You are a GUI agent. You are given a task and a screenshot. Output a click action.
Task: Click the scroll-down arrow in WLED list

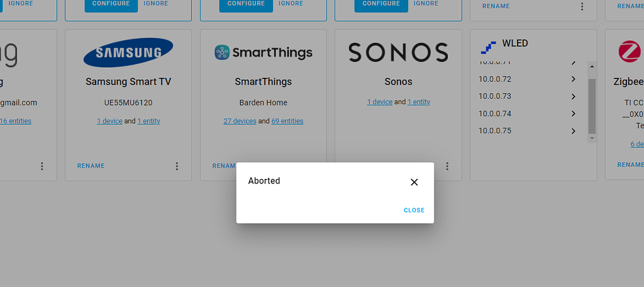point(592,139)
